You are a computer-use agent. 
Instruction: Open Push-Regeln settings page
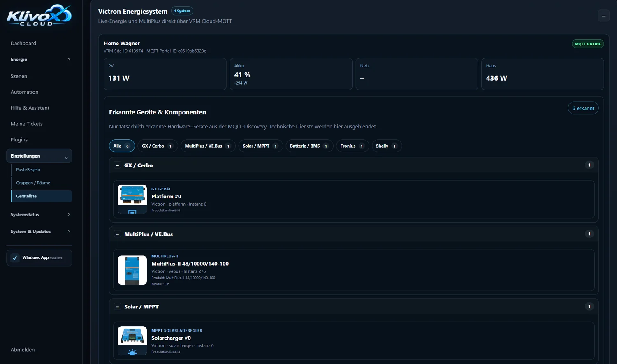pos(28,169)
